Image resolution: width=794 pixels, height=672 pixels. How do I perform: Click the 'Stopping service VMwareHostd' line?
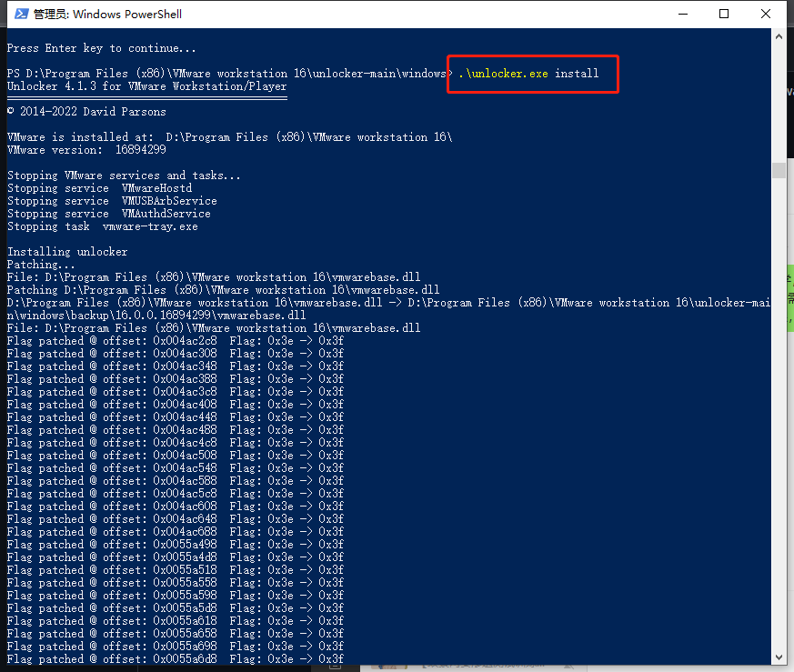pos(100,188)
